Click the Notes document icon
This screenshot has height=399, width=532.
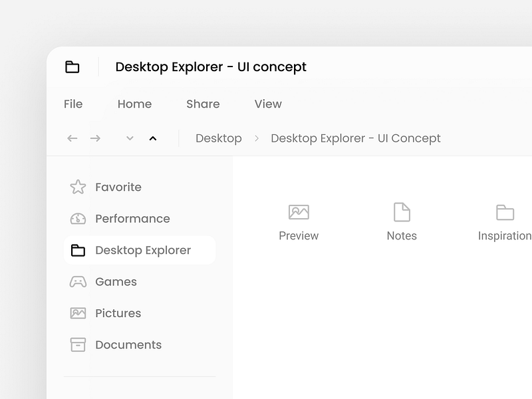click(x=402, y=211)
